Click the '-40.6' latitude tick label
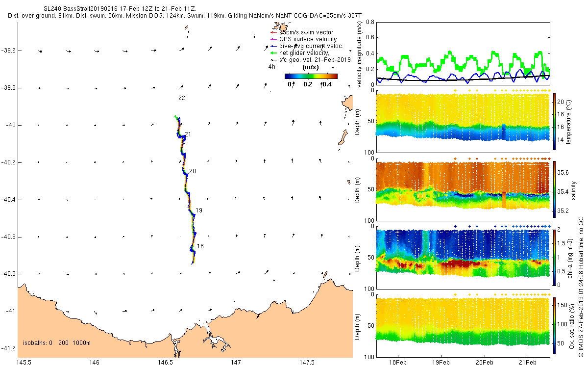 click(x=8, y=237)
